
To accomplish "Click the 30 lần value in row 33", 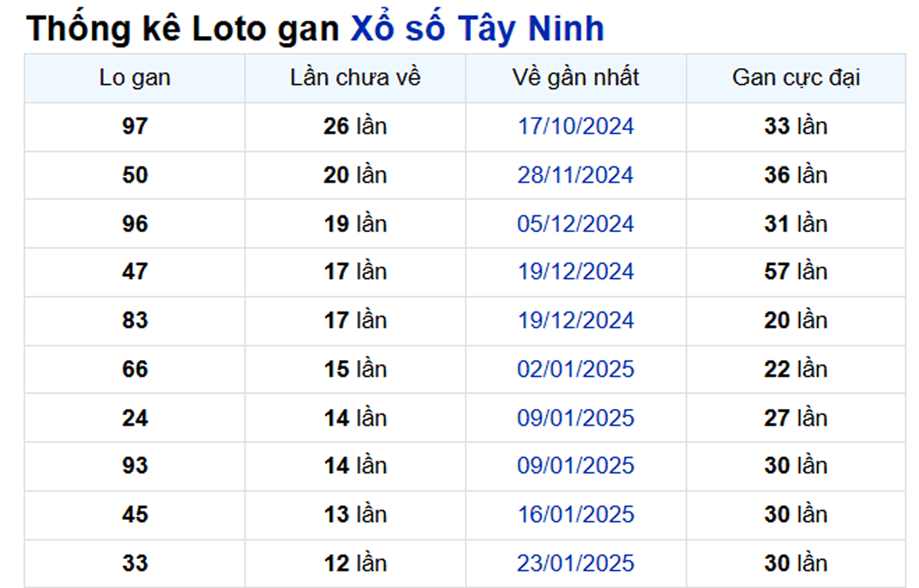I will [x=796, y=563].
